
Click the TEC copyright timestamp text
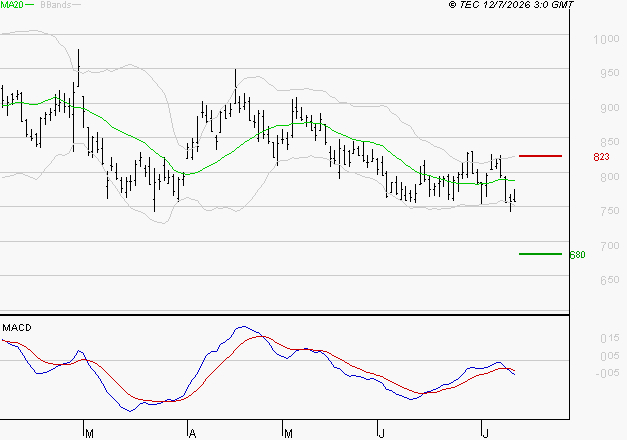(x=511, y=5)
